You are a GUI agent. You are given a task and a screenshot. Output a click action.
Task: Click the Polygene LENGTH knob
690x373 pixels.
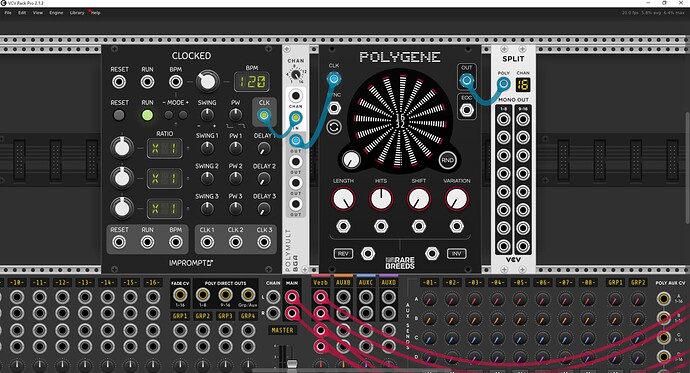tap(343, 199)
